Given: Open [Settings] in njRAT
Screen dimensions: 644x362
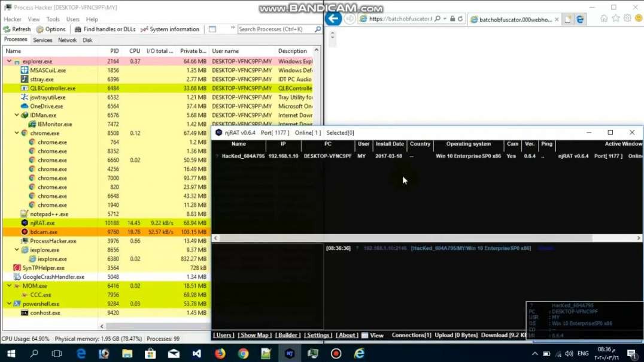Looking at the screenshot, I should point(318,335).
